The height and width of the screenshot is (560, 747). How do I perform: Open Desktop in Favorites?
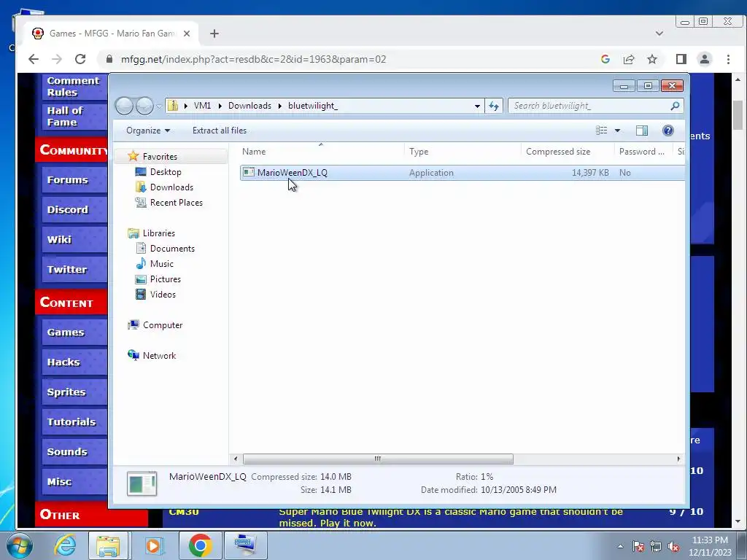[166, 172]
